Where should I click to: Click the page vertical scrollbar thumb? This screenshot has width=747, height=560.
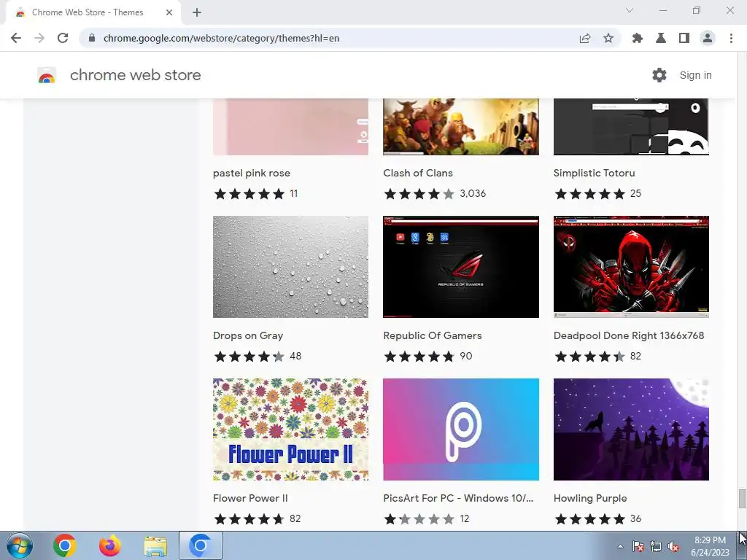click(x=742, y=499)
